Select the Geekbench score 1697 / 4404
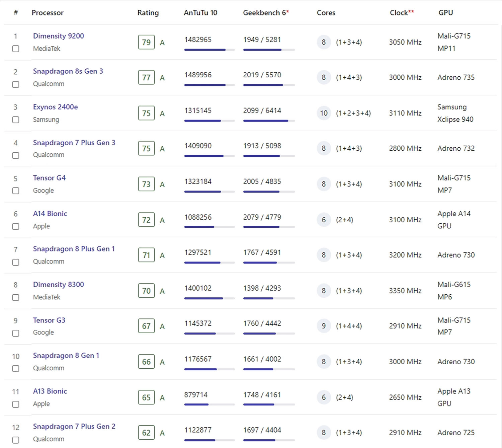This screenshot has width=502, height=448. tap(262, 430)
